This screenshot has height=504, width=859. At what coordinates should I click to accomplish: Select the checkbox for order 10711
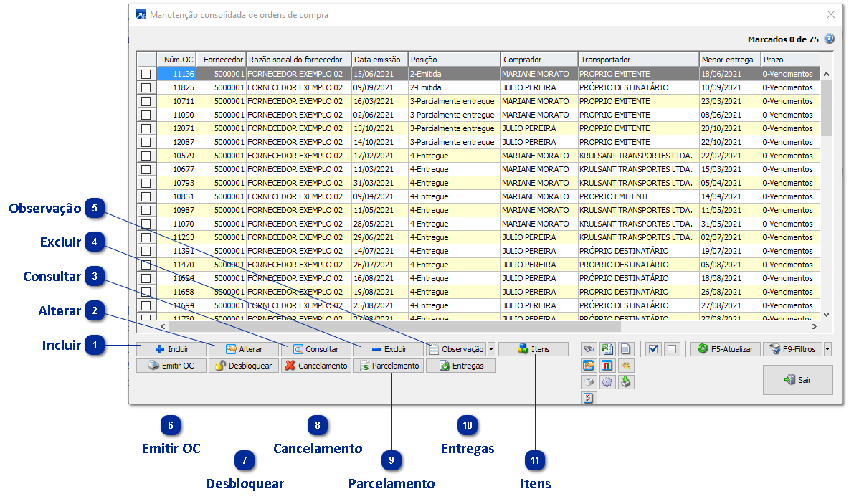click(x=146, y=101)
